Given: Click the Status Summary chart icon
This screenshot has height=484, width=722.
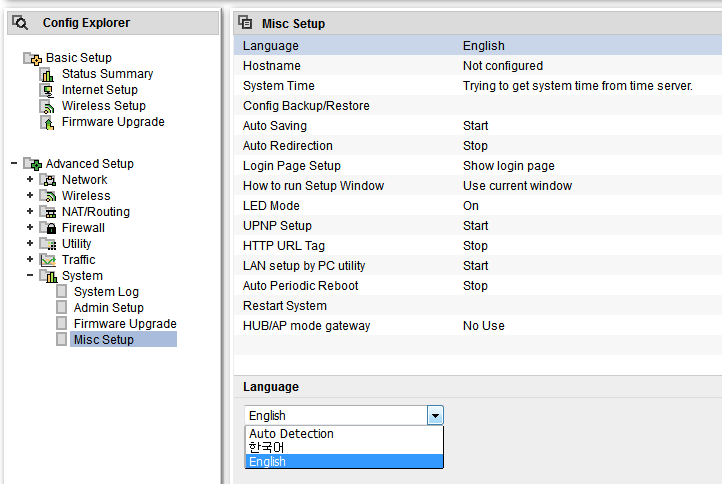Looking at the screenshot, I should coord(47,74).
